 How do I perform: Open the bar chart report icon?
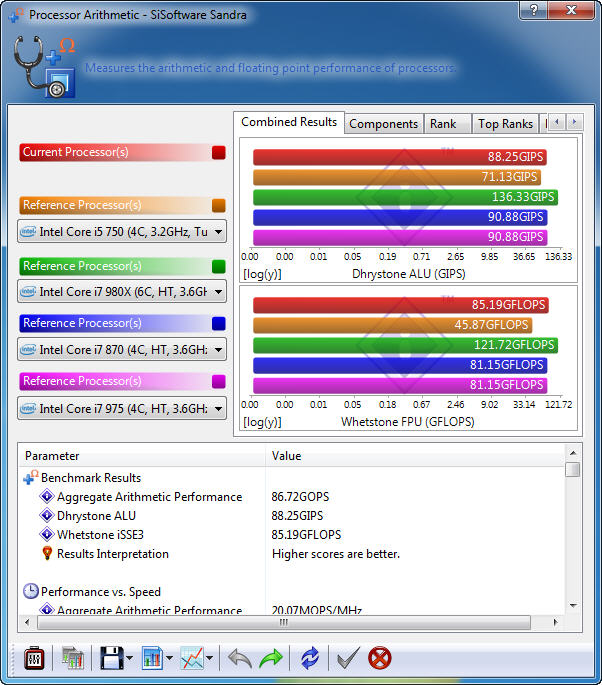(152, 658)
